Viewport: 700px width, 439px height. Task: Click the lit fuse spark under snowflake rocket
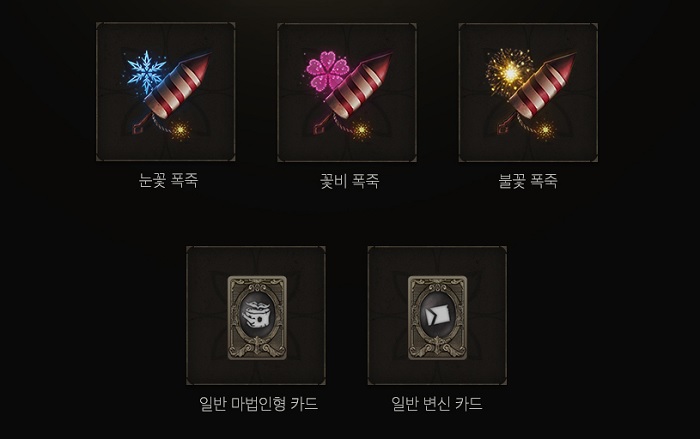[180, 130]
